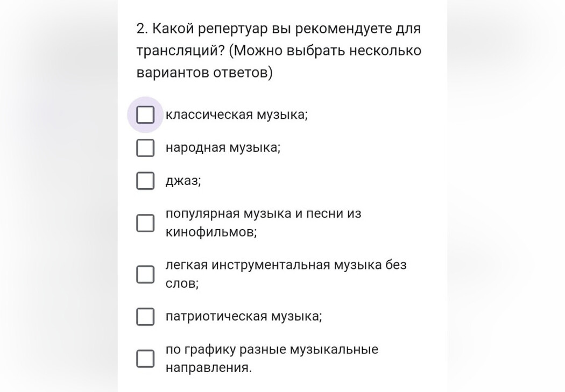565x392 pixels.
Task: Mark the «патриотическая музыка» checkbox
Action: (x=145, y=317)
